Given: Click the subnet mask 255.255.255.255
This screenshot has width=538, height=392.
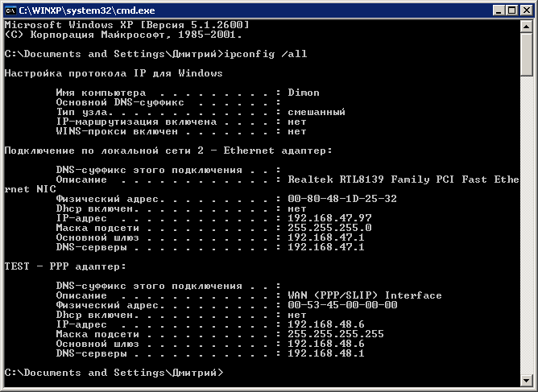Looking at the screenshot, I should coord(335,334).
